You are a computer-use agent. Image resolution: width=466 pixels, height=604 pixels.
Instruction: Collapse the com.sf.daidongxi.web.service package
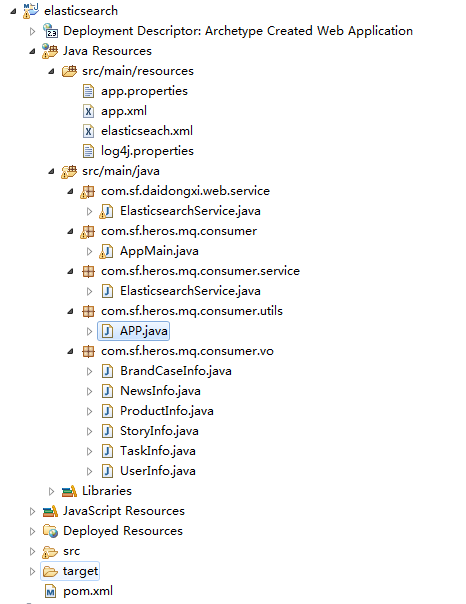(70, 191)
